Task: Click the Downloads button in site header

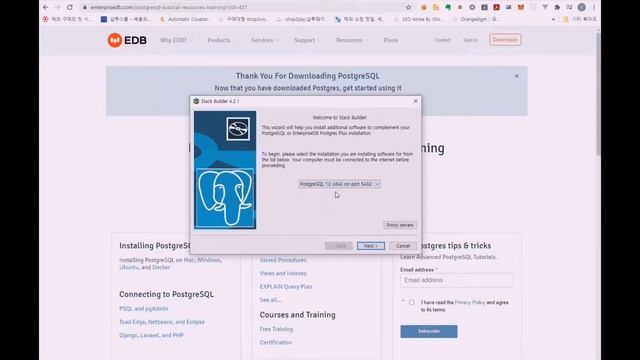Action: [x=505, y=40]
